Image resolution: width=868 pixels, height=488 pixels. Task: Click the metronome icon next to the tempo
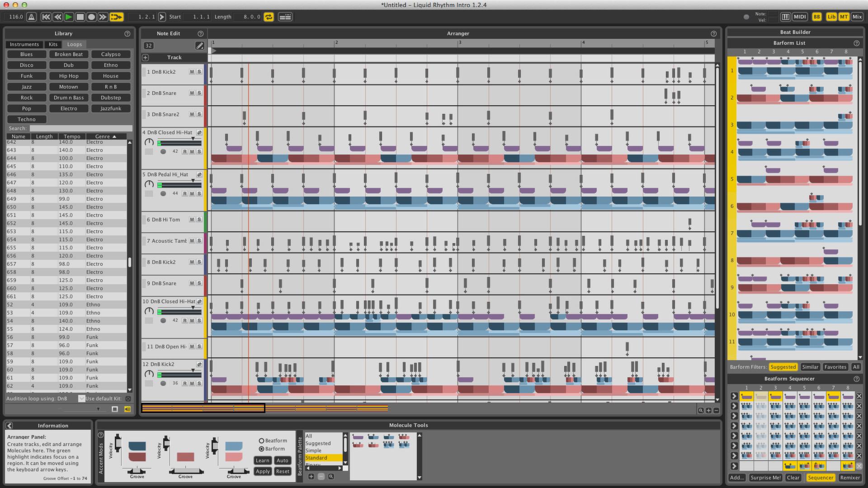(x=30, y=16)
